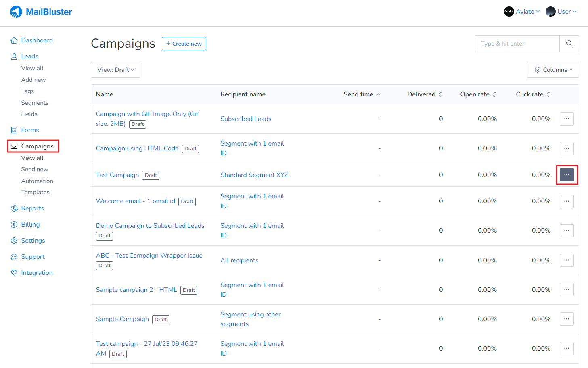
Task: Toggle sorting on Open rate column
Action: click(x=495, y=94)
